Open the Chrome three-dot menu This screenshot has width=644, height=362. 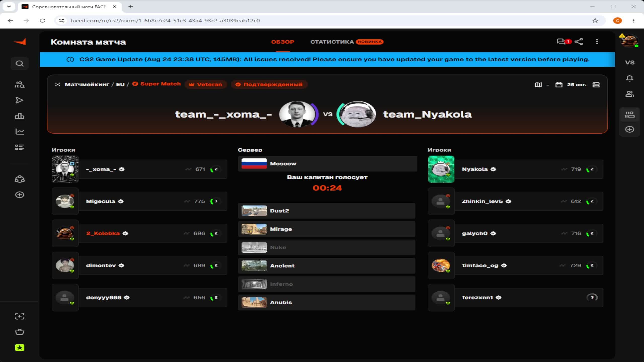click(x=634, y=21)
